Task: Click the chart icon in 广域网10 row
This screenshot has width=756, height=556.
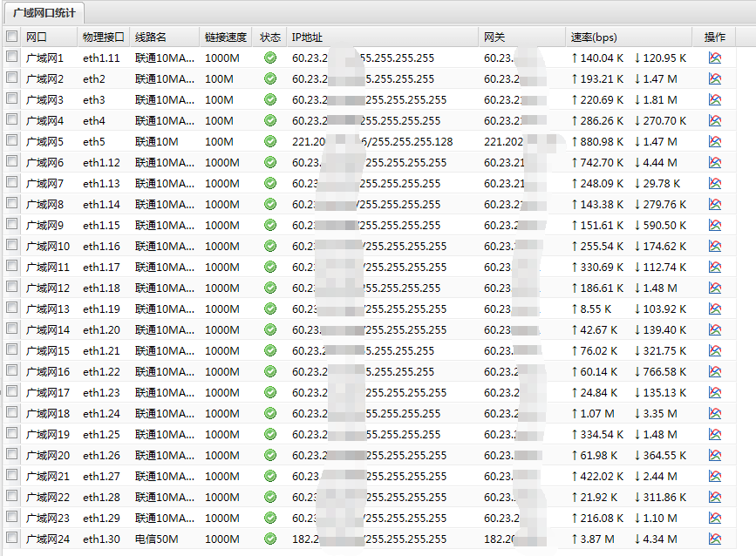Action: (x=715, y=247)
